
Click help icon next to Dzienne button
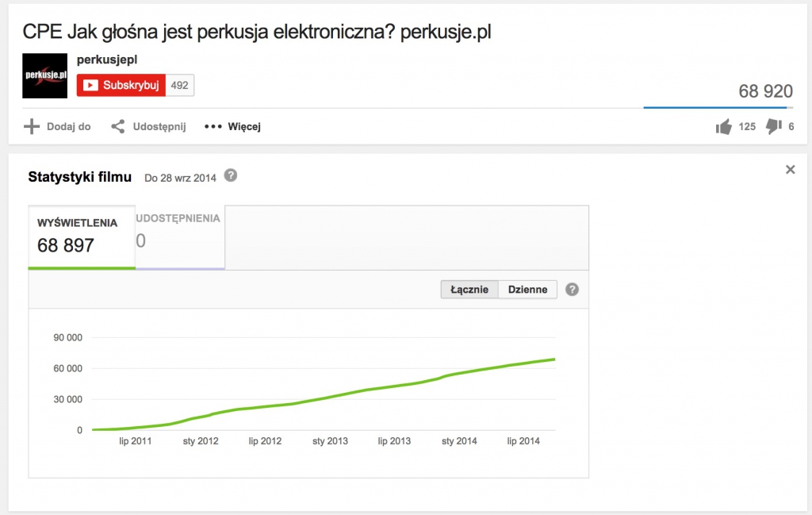[572, 290]
